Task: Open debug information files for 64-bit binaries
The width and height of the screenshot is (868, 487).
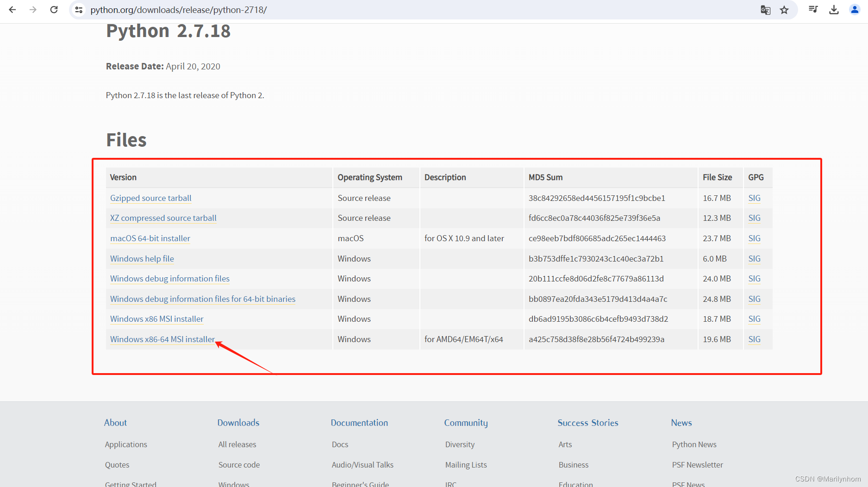Action: (203, 299)
